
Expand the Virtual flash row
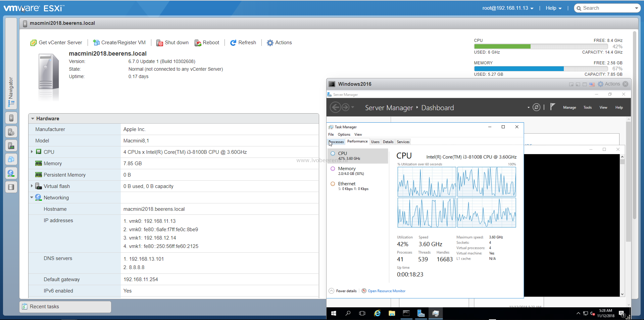pyautogui.click(x=32, y=186)
